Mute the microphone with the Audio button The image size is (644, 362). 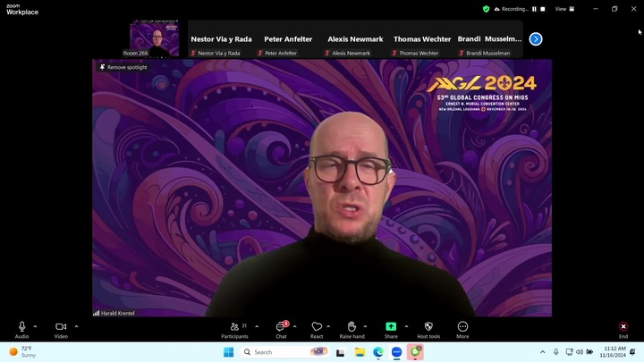[21, 327]
